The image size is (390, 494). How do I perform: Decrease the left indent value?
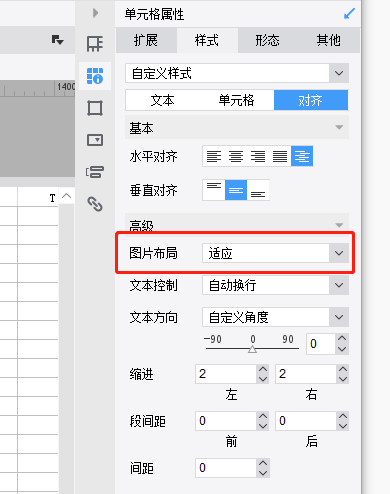click(263, 379)
